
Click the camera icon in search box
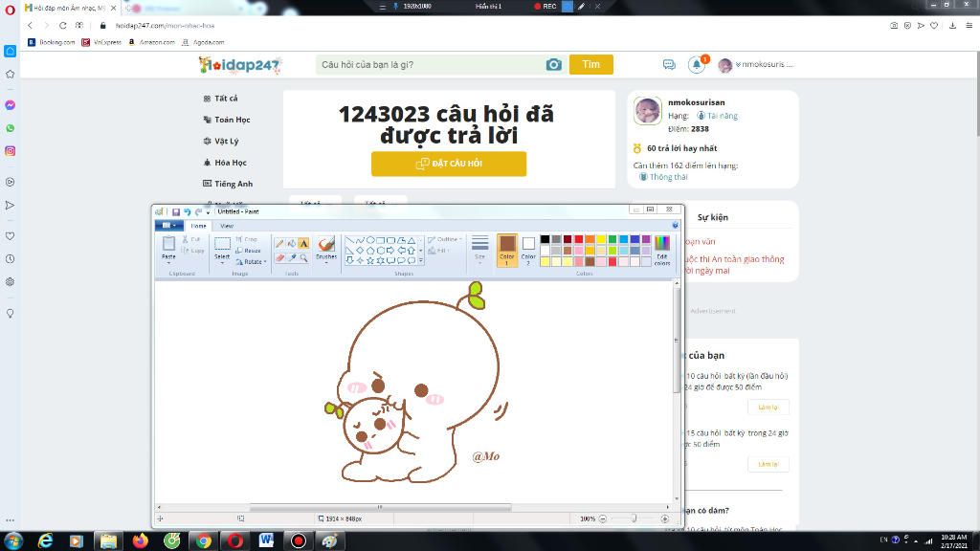553,64
